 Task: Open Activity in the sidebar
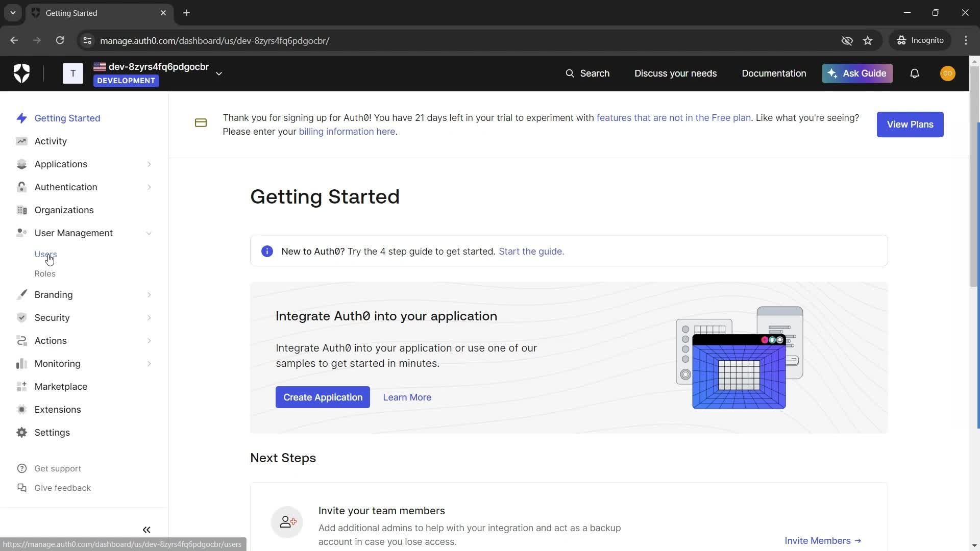pyautogui.click(x=51, y=141)
